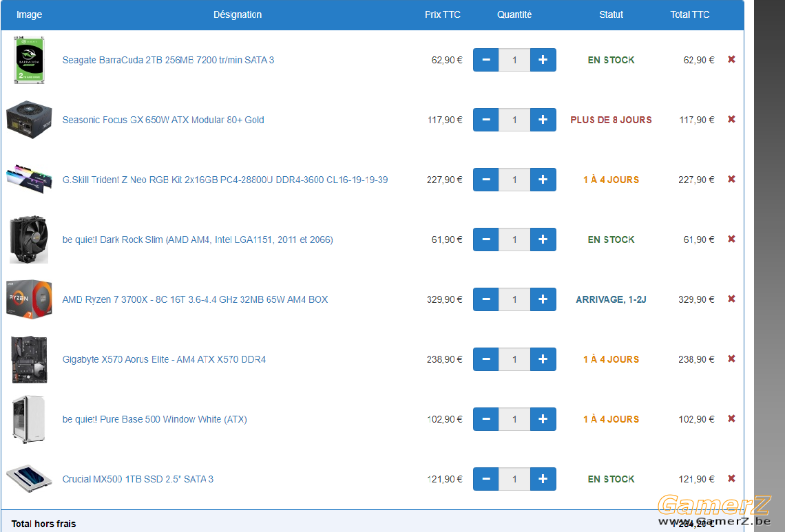
Task: View be quiet! Pure Base 500 Window White
Action: (x=155, y=419)
